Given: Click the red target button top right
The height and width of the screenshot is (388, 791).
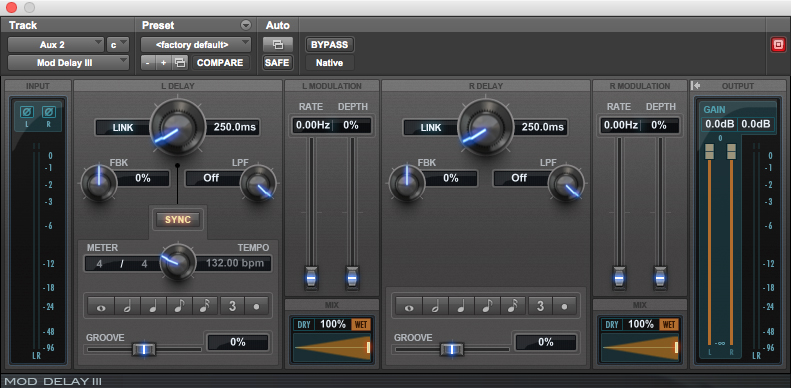Looking at the screenshot, I should [x=778, y=45].
